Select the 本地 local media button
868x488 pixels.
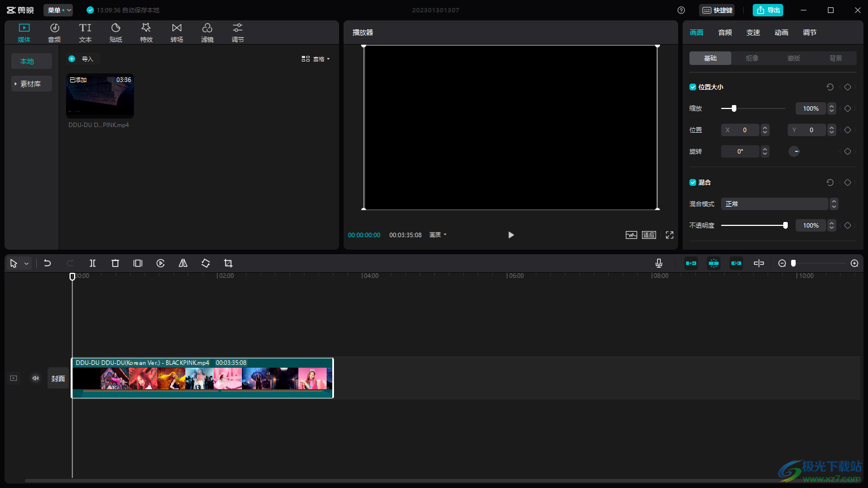pos(32,61)
